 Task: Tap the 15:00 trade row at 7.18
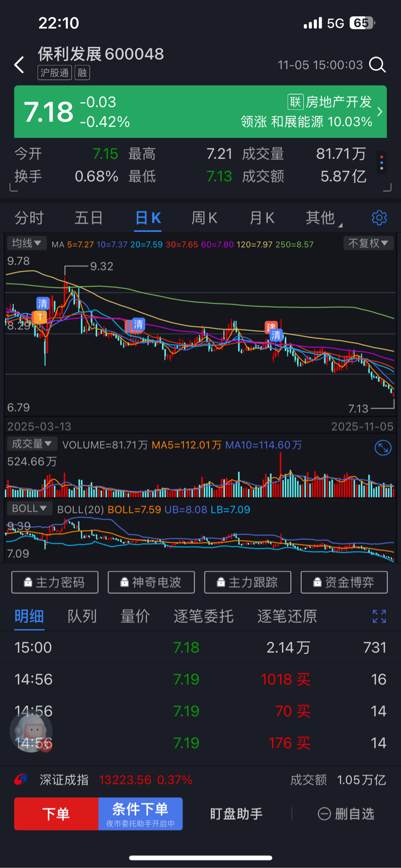200,648
